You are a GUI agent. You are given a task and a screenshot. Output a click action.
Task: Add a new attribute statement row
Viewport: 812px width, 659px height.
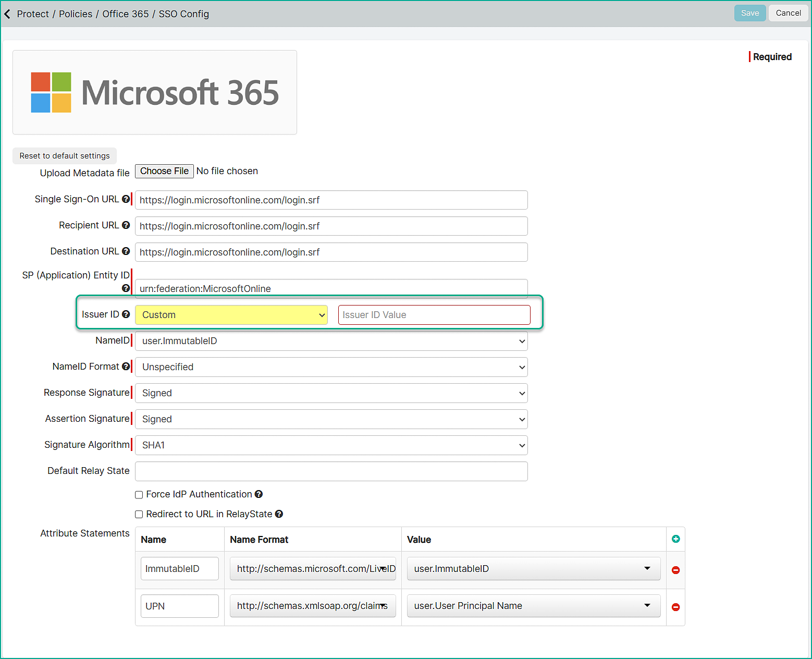[675, 539]
